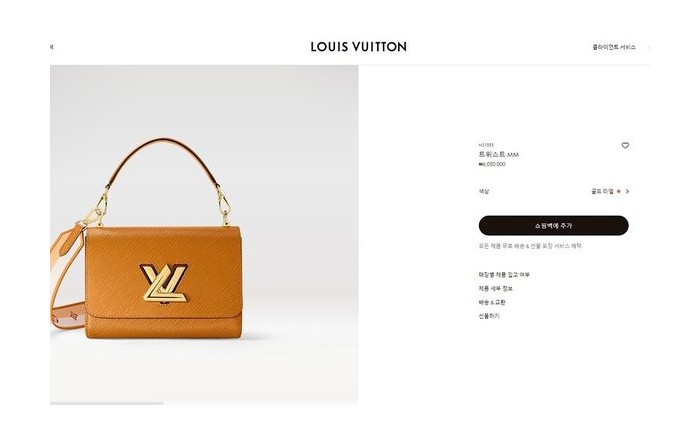Click the 선물하기 gifting link
Screen dimensions: 700x436
(x=489, y=316)
